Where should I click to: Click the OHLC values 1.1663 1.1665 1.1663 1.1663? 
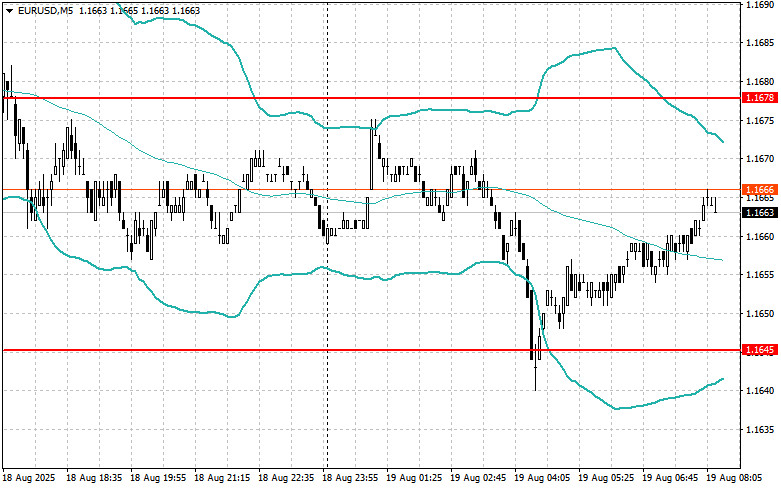pyautogui.click(x=139, y=10)
